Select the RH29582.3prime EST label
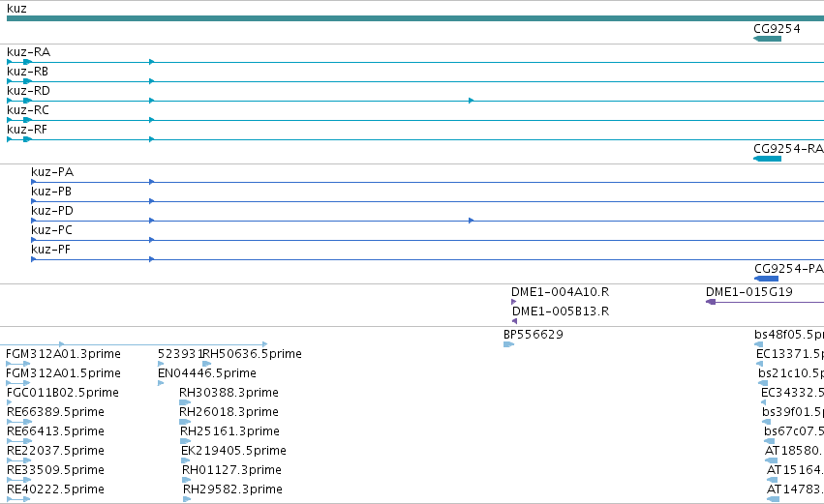Viewport: 824px width, 504px height. coord(232,489)
